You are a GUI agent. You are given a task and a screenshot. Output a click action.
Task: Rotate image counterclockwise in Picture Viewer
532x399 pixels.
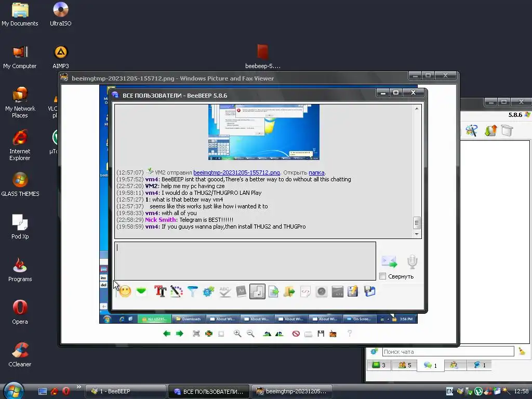point(279,334)
